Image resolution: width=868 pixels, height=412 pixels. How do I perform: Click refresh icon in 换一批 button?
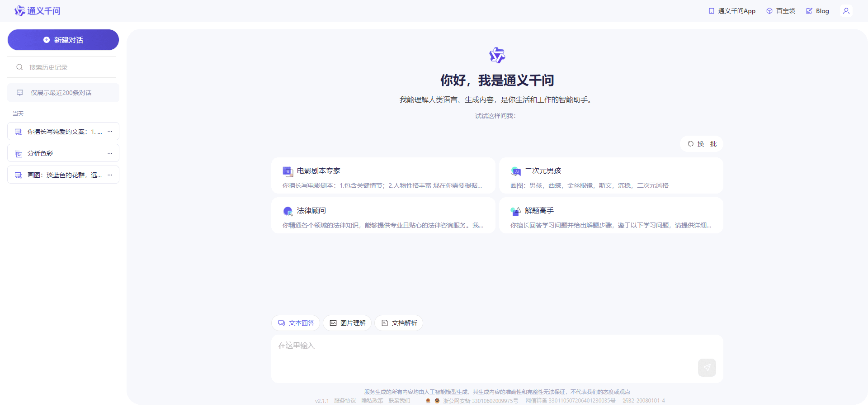coord(691,144)
